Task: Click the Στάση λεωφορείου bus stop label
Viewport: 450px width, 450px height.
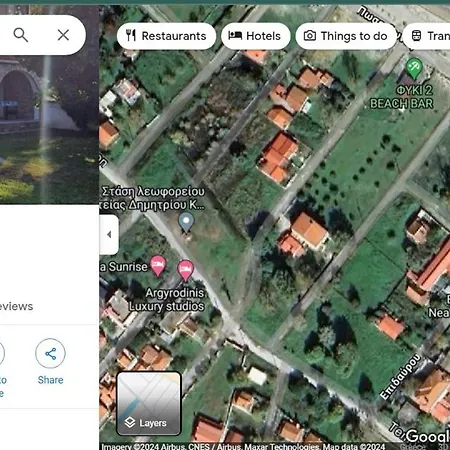Action: [x=152, y=198]
